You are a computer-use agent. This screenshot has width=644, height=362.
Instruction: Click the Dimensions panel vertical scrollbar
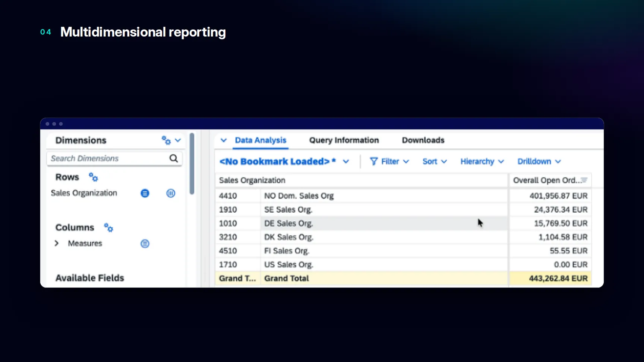pyautogui.click(x=192, y=164)
